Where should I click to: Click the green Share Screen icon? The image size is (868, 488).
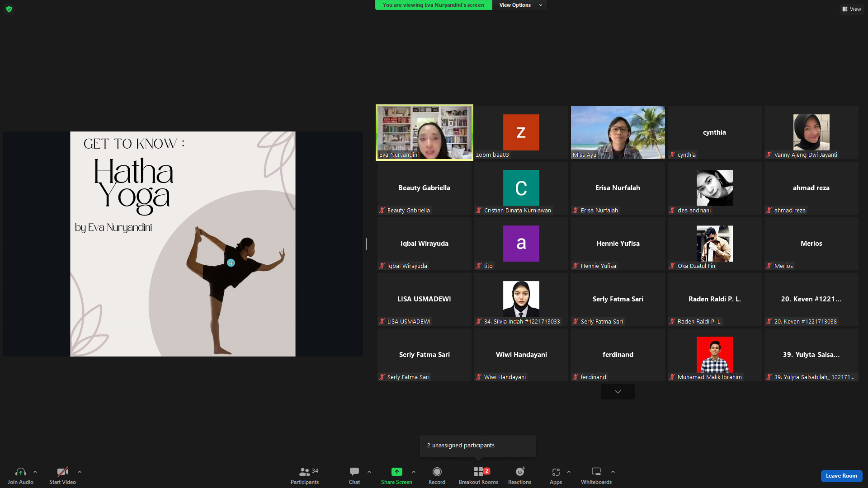pos(396,472)
